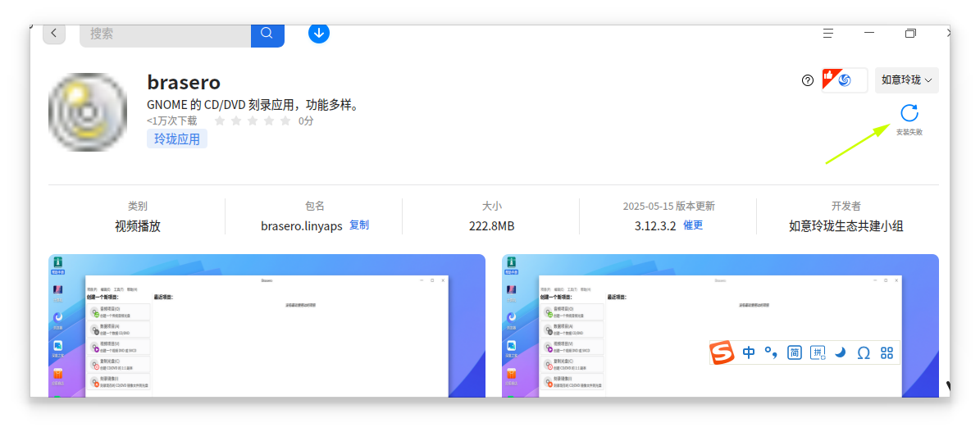The image size is (980, 432).
Task: Go back with the left arrow button
Action: (54, 33)
